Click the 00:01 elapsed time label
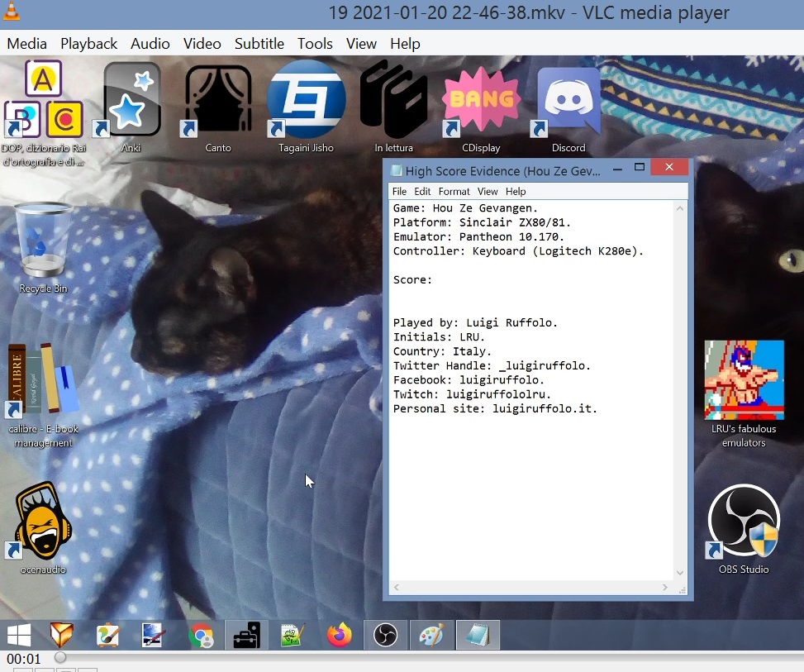Image resolution: width=804 pixels, height=672 pixels. point(24,659)
